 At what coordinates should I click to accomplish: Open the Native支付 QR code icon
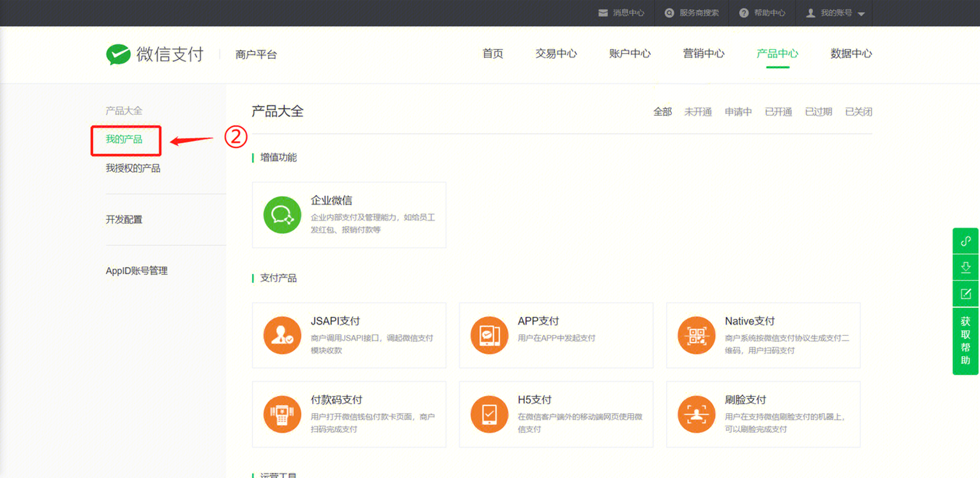pos(696,335)
